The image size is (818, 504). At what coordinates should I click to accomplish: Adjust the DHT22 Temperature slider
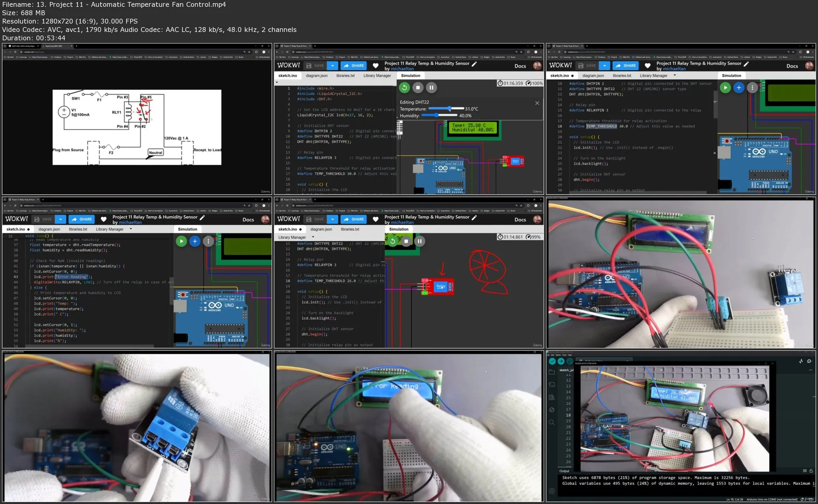tap(445, 109)
